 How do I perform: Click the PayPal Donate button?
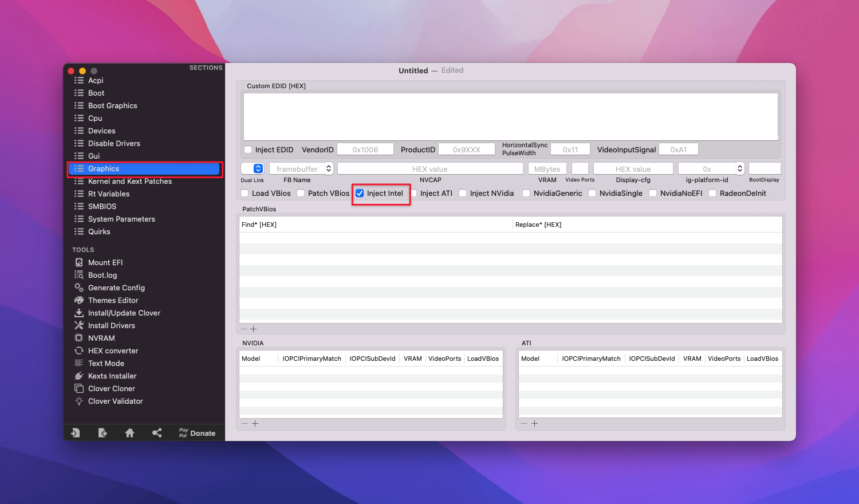tap(198, 433)
